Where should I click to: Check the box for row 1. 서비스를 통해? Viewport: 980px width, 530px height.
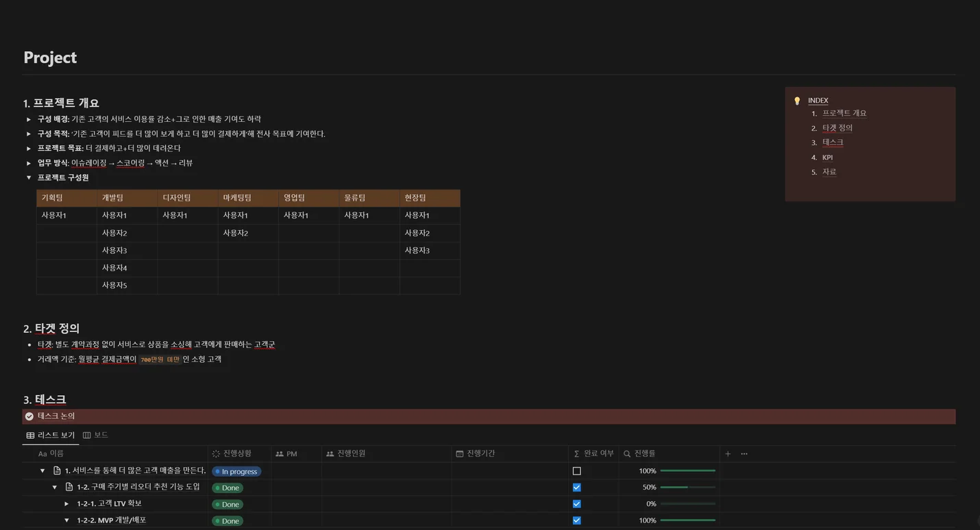point(576,471)
